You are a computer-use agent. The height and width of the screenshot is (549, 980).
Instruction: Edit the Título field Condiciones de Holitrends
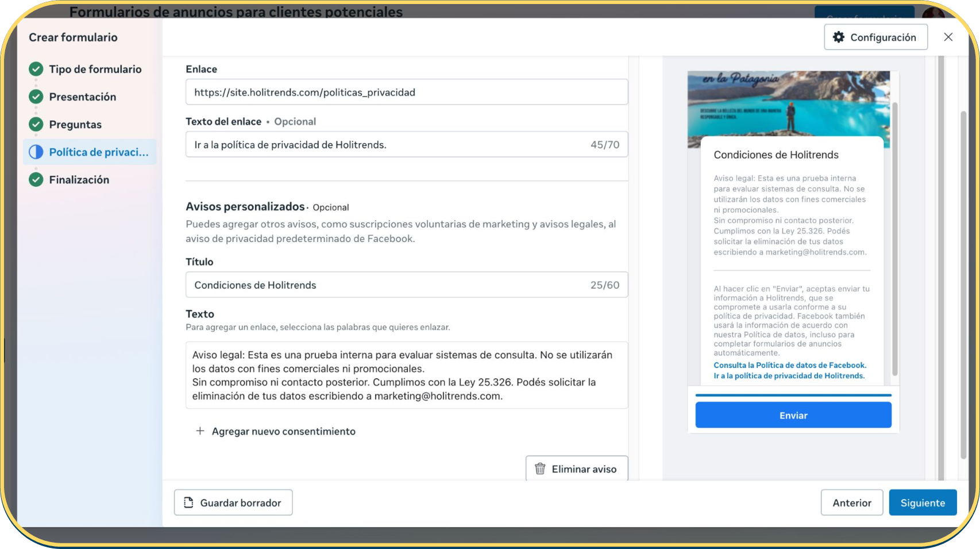407,285
